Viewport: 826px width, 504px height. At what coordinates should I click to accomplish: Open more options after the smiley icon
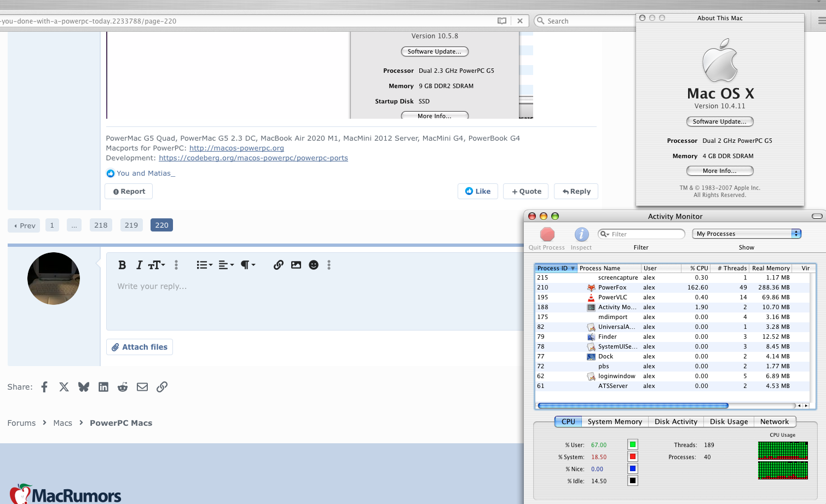(329, 265)
